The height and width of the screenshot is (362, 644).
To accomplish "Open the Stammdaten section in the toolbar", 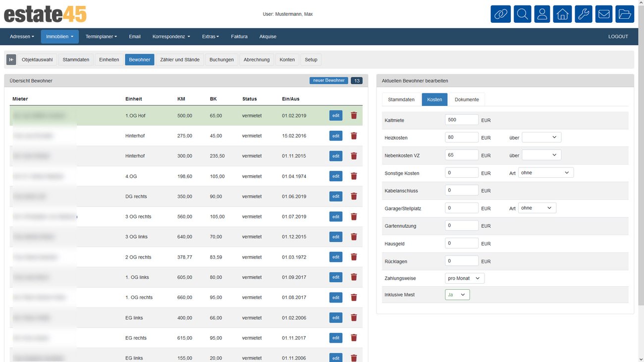I will click(x=76, y=59).
